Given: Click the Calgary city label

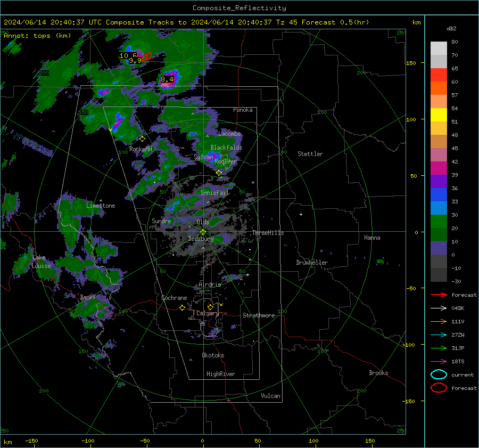Looking at the screenshot, I should [x=208, y=313].
